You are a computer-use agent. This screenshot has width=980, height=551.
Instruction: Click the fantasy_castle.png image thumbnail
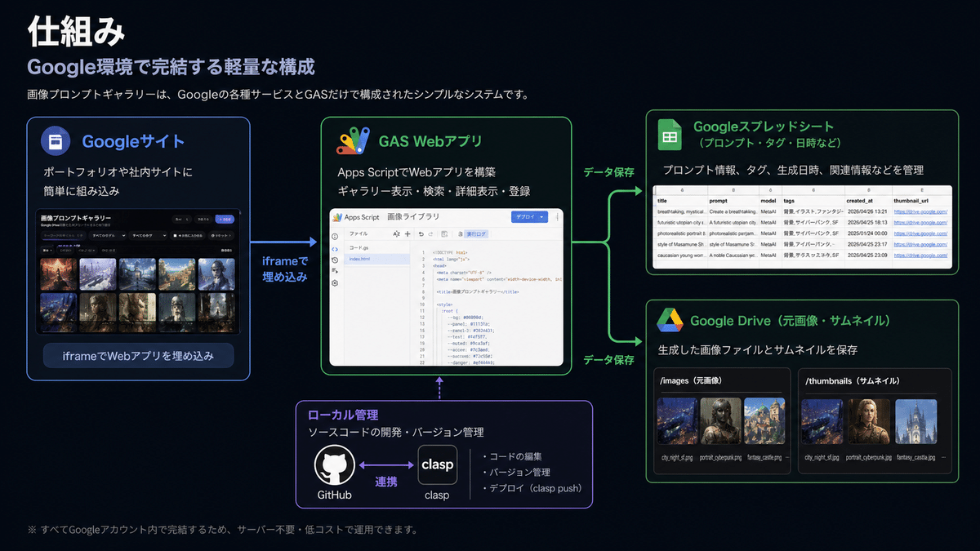pyautogui.click(x=764, y=421)
